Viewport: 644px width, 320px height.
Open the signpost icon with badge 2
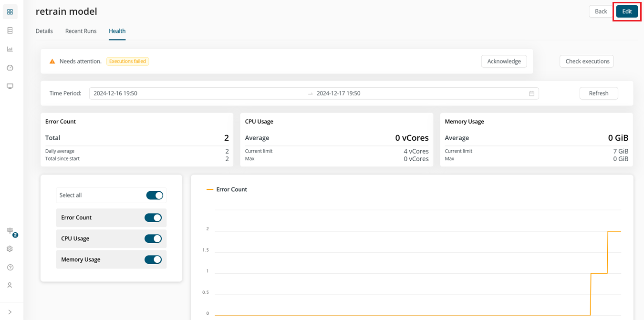click(x=10, y=231)
